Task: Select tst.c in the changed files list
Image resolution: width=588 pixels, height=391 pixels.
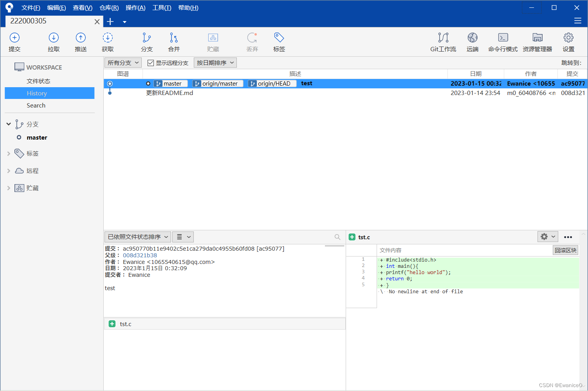Action: [x=225, y=324]
